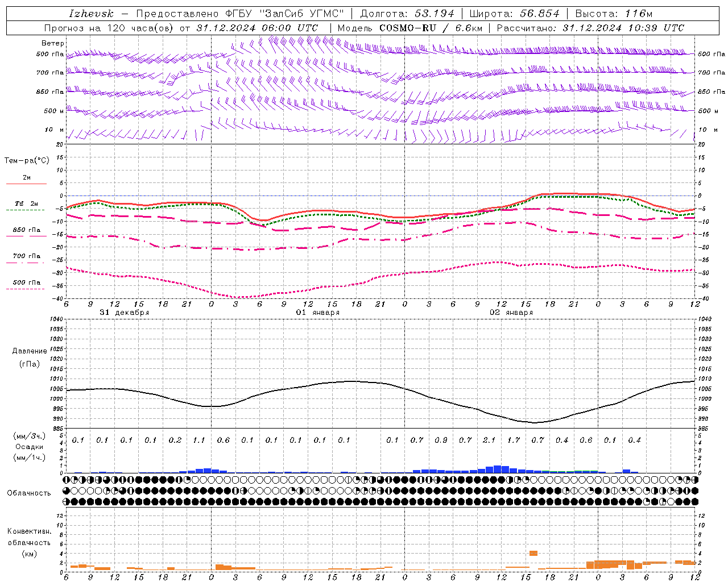Click the "(гПа)" unit under Давление
The width and height of the screenshot is (728, 582).
click(30, 364)
